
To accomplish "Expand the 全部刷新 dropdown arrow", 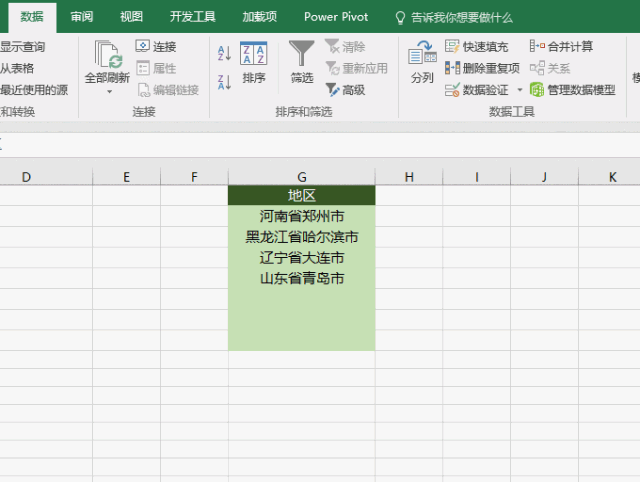I will click(x=109, y=92).
